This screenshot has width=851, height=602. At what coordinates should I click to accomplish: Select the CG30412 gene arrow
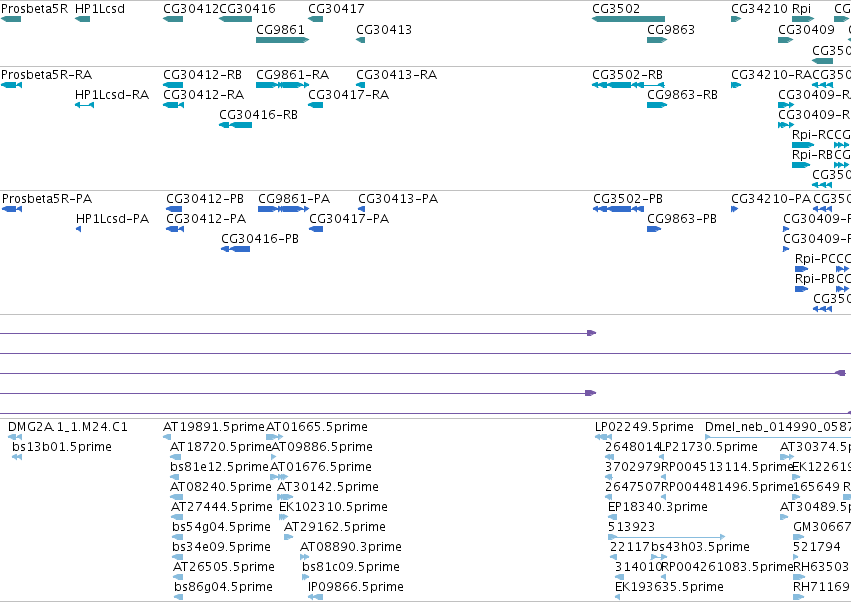tap(173, 19)
